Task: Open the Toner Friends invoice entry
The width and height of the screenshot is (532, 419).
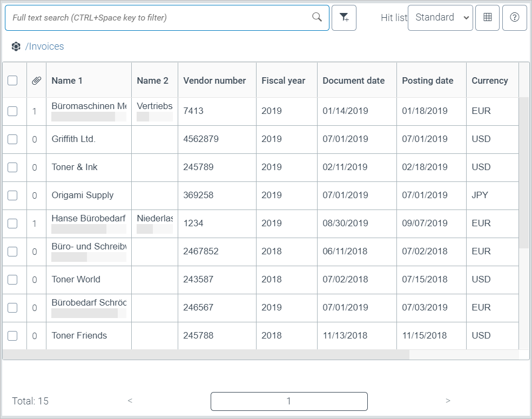Action: point(79,335)
